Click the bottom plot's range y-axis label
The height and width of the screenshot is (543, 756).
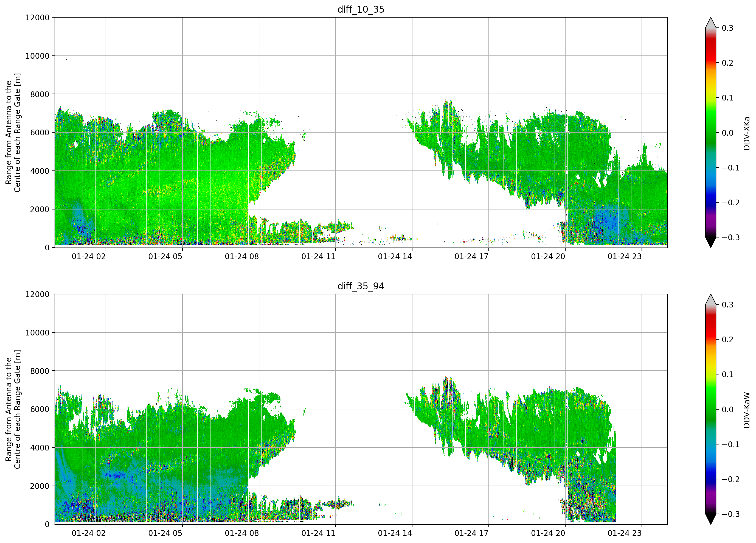point(13,409)
